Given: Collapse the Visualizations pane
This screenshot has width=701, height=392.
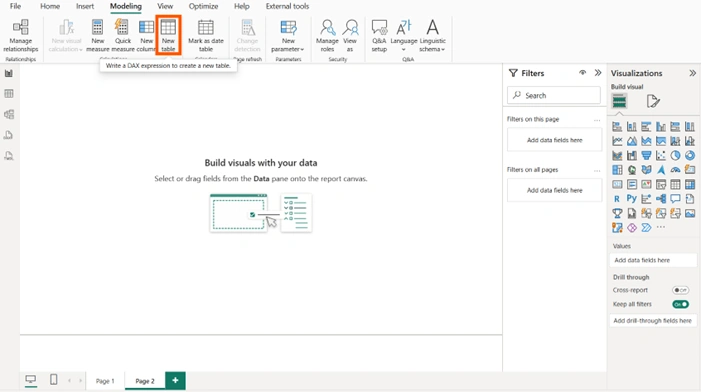Looking at the screenshot, I should [x=693, y=73].
